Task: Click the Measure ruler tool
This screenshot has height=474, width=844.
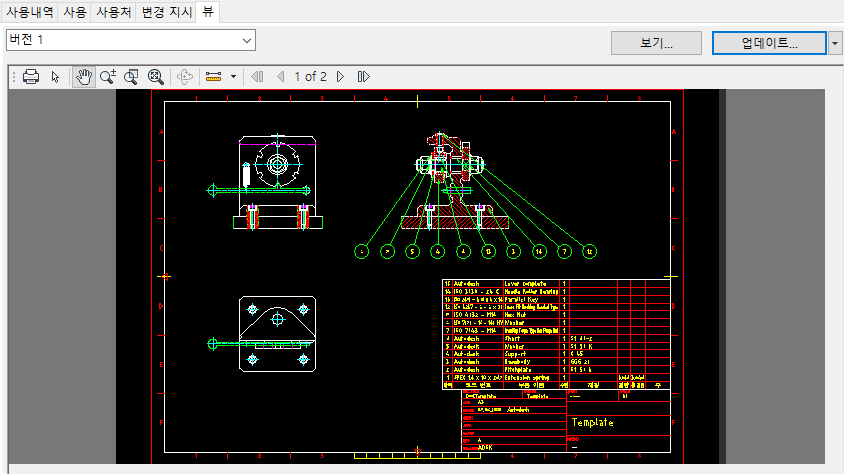Action: coord(214,77)
